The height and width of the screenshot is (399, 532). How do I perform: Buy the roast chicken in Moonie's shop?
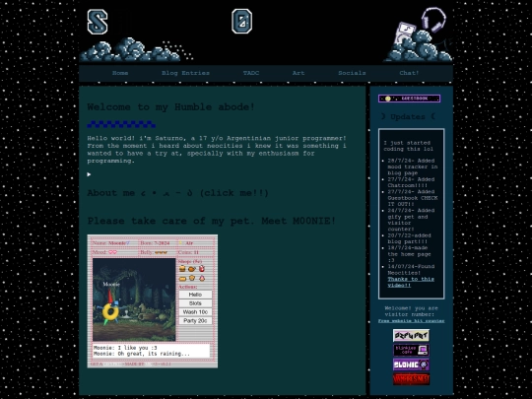point(192,269)
